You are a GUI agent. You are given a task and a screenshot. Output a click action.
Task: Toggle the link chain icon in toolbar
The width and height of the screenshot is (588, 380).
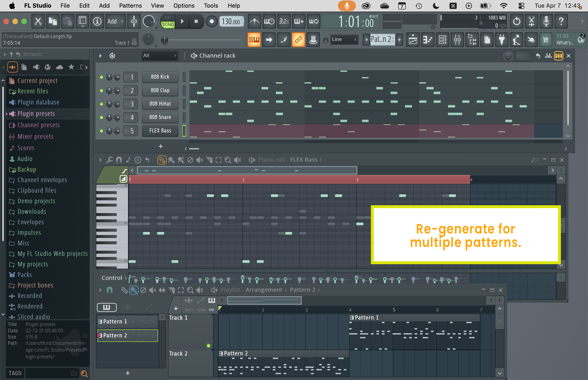(x=298, y=40)
